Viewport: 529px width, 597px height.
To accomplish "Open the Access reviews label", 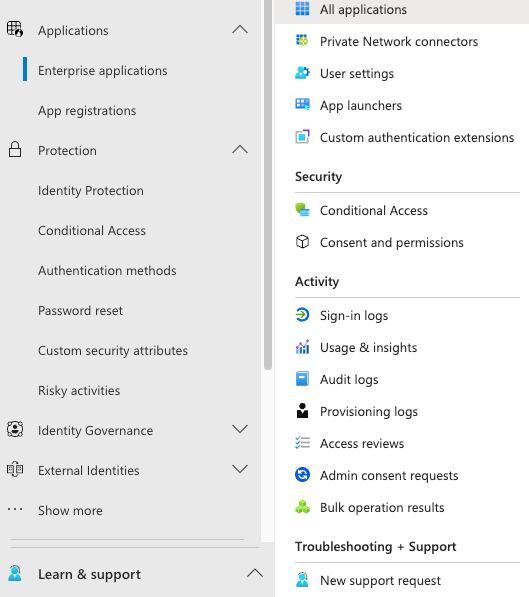I will [x=362, y=443].
